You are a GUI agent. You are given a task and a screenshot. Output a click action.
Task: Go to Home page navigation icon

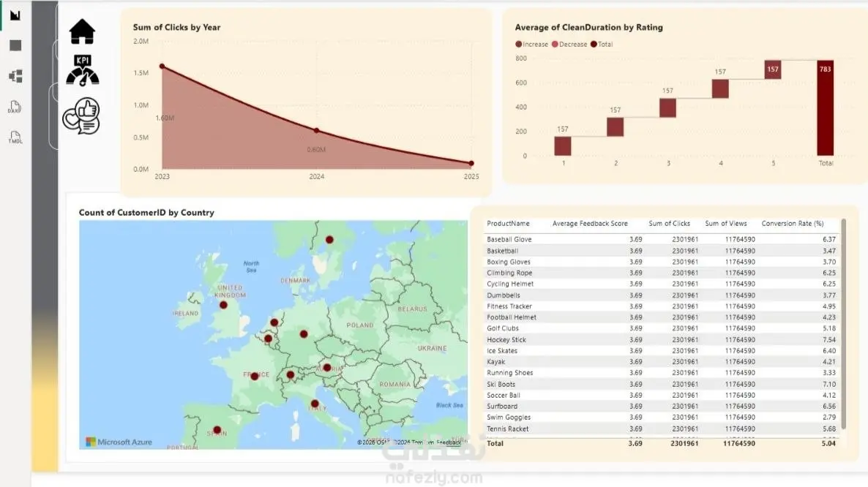point(82,31)
